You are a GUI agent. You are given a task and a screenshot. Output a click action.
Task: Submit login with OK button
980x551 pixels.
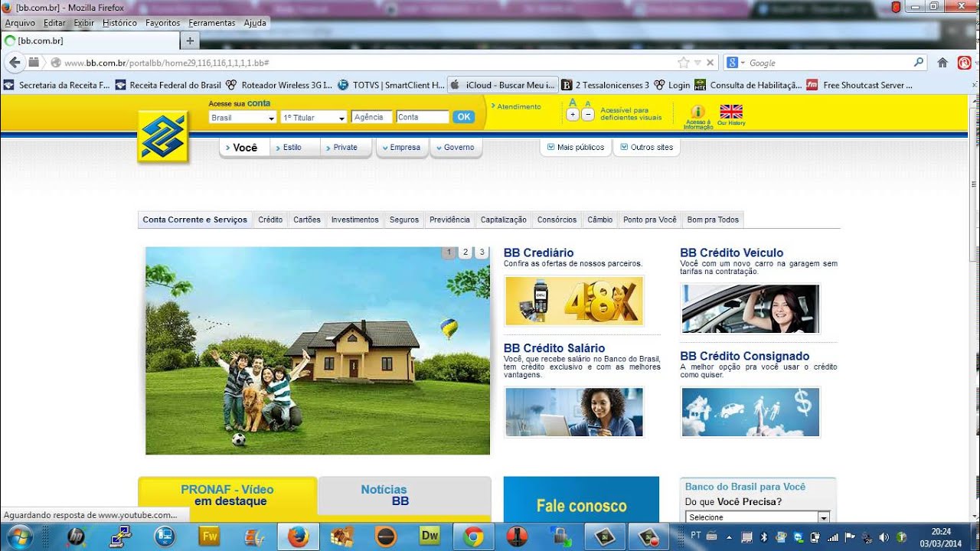click(x=463, y=117)
